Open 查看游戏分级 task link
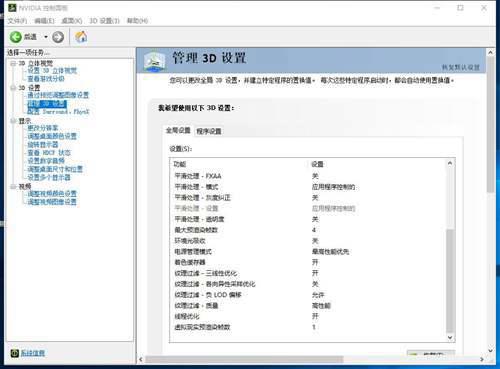 click(46, 79)
